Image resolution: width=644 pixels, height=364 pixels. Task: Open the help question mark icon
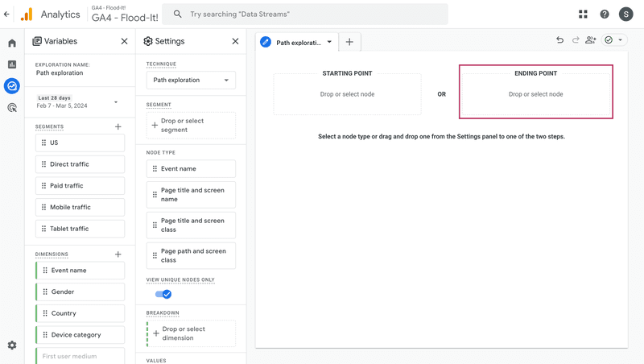click(x=605, y=14)
